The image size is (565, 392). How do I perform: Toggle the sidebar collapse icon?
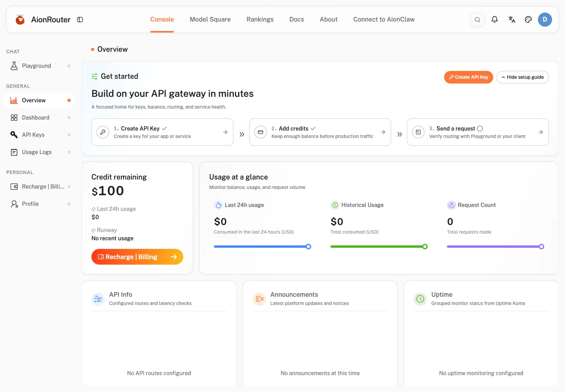point(80,20)
